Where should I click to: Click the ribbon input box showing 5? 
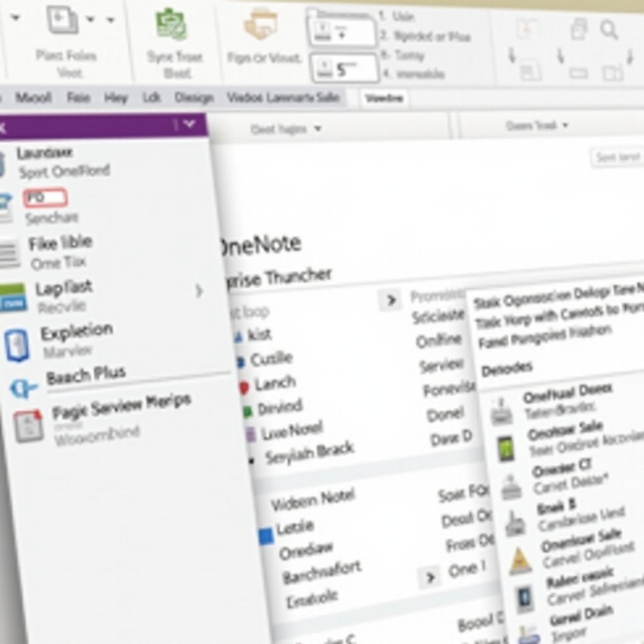coord(344,68)
